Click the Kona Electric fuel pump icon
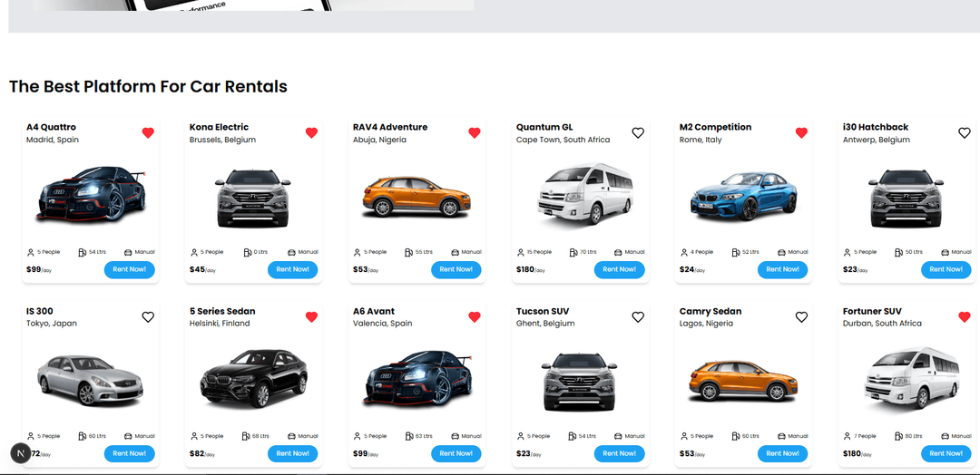This screenshot has height=475, width=980. [248, 252]
